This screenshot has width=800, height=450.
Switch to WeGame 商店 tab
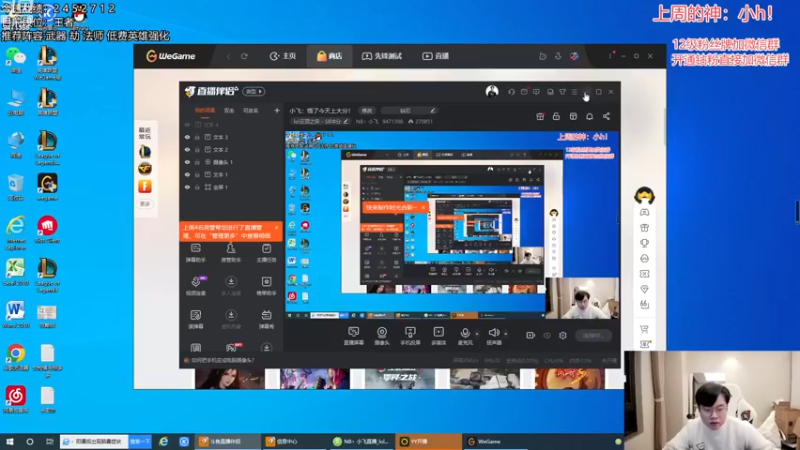[329, 56]
